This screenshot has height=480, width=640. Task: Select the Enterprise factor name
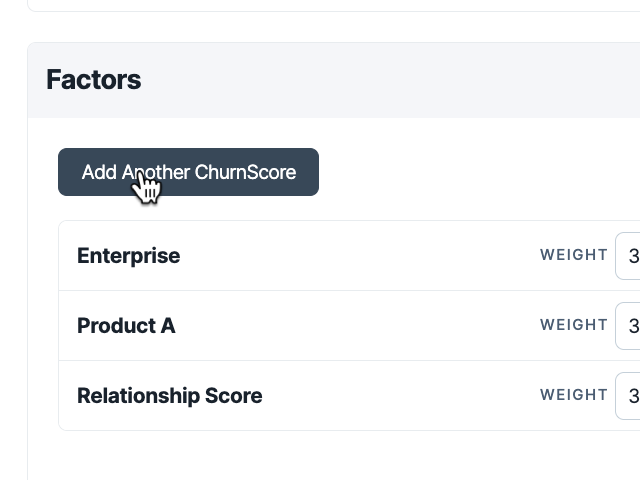(x=129, y=256)
